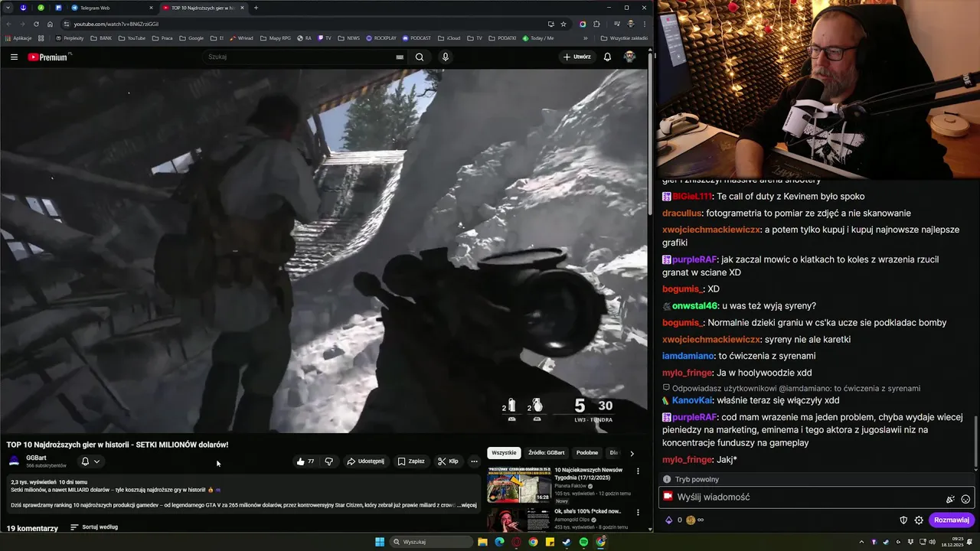Screen dimensions: 980x551
Task: Click the Klip scissors button
Action: click(448, 461)
